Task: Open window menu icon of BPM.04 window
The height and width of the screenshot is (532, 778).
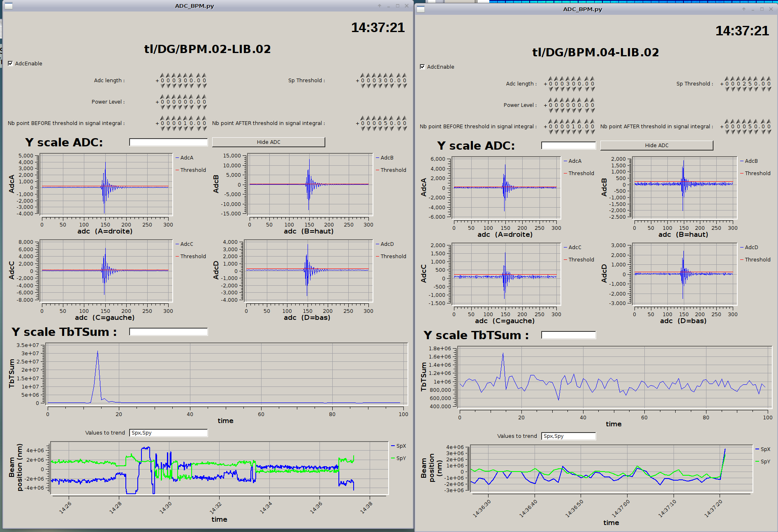Action: pos(420,9)
